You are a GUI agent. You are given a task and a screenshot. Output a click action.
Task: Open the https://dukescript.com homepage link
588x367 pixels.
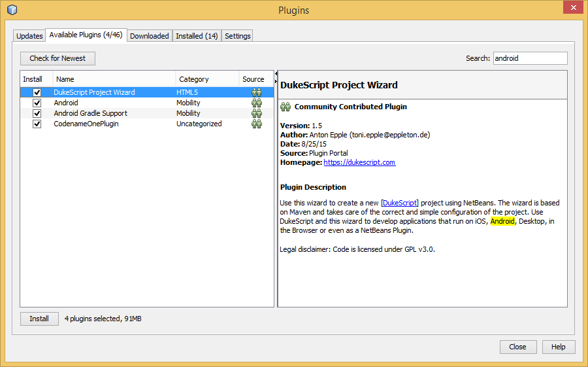point(359,162)
